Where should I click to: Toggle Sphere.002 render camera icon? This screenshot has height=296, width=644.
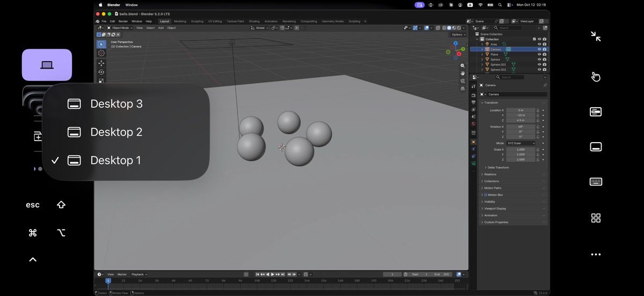[x=545, y=70]
